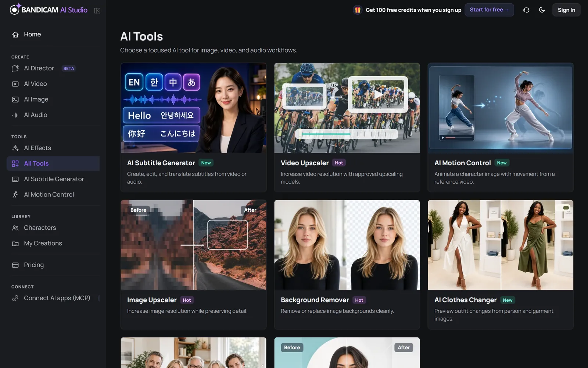Open AI Subtitle Generator sidebar item
This screenshot has height=368, width=588.
click(x=53, y=179)
